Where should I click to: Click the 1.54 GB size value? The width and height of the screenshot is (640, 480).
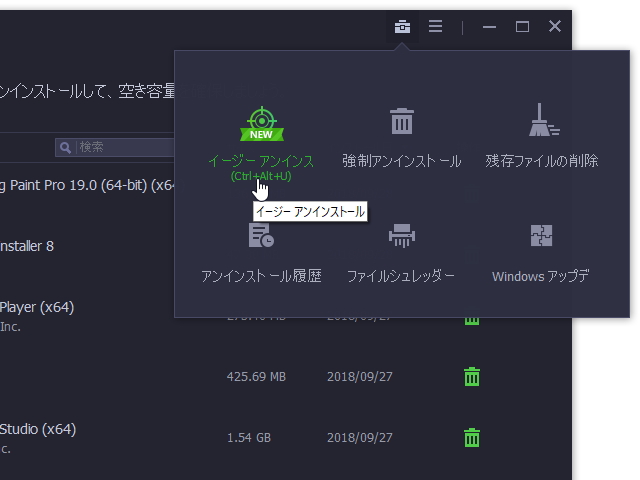click(249, 438)
